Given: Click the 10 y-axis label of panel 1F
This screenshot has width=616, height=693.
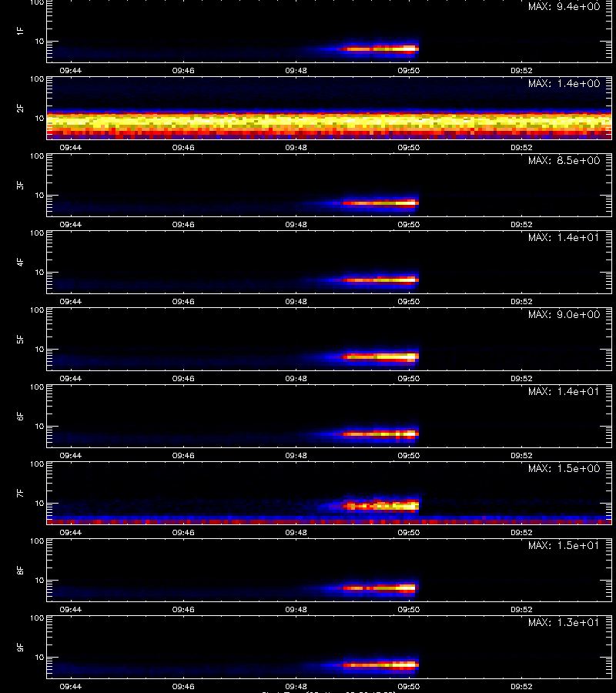Looking at the screenshot, I should click(x=39, y=41).
